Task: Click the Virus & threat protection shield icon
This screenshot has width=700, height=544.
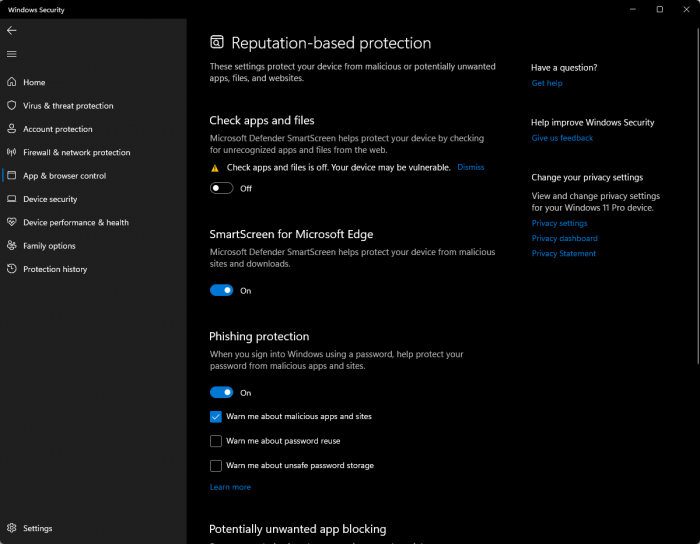Action: 12,105
